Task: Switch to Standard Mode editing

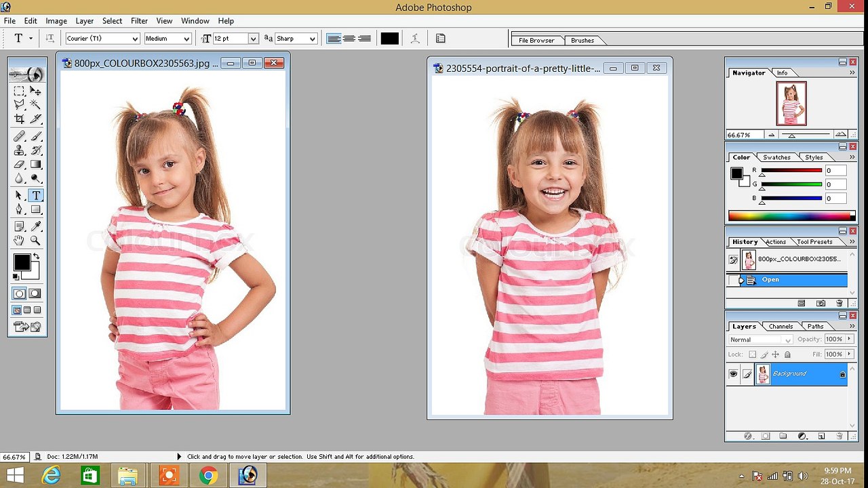Action: point(20,293)
